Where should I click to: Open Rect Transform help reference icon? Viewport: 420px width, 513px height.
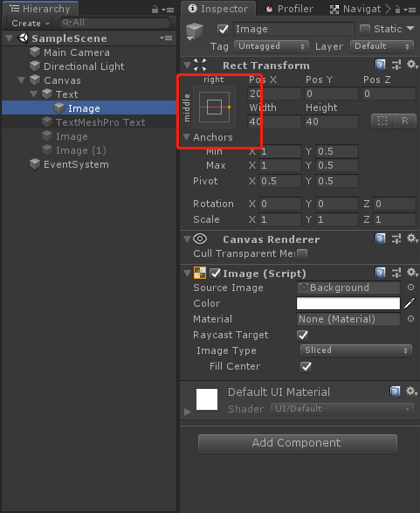(x=380, y=65)
